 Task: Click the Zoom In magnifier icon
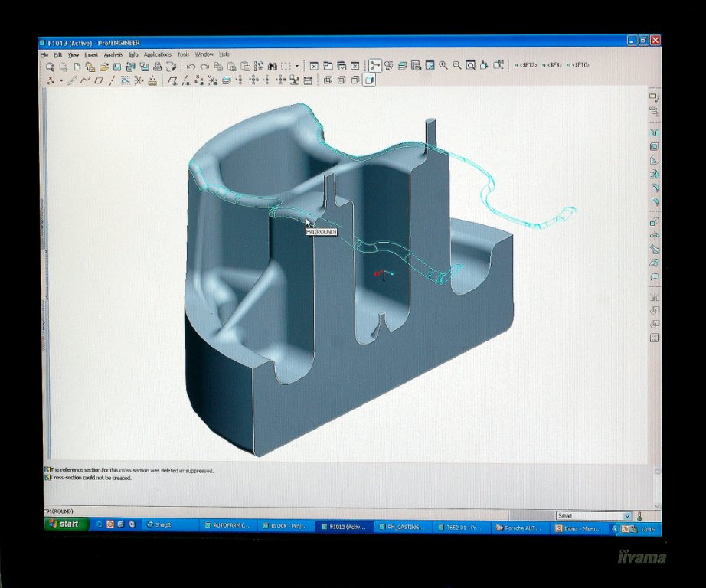coord(443,66)
